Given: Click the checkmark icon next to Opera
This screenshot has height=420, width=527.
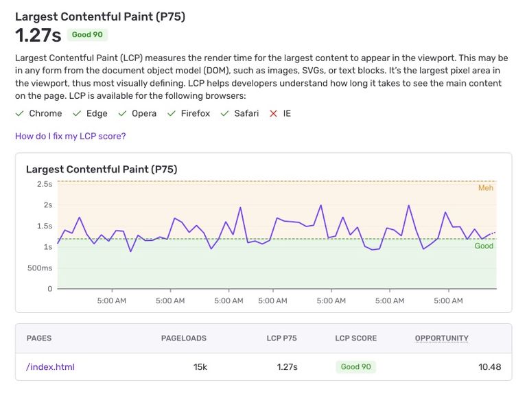Looking at the screenshot, I should (x=122, y=114).
